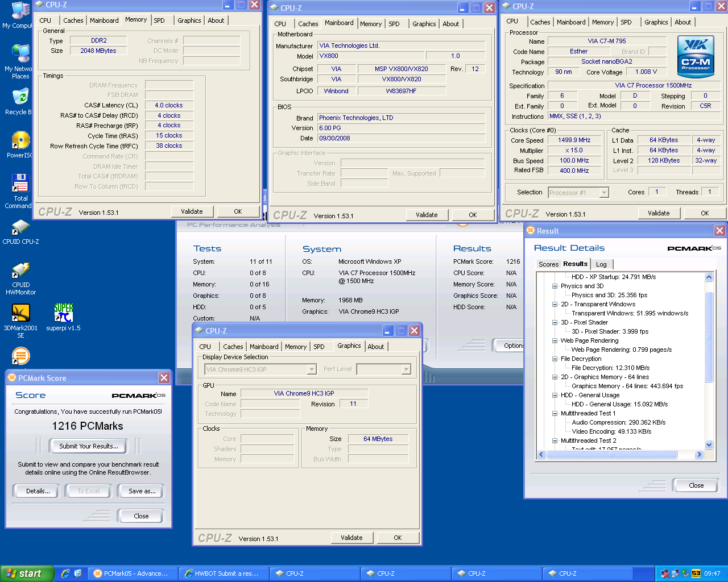Collapse 2D - Graphics Memory - 64 lines node
The width and height of the screenshot is (728, 582).
coord(555,377)
